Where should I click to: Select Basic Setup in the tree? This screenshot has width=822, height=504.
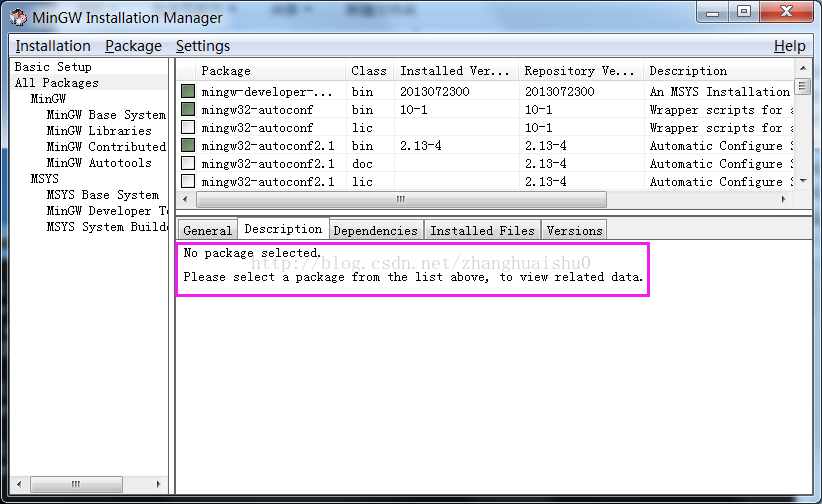(x=53, y=67)
